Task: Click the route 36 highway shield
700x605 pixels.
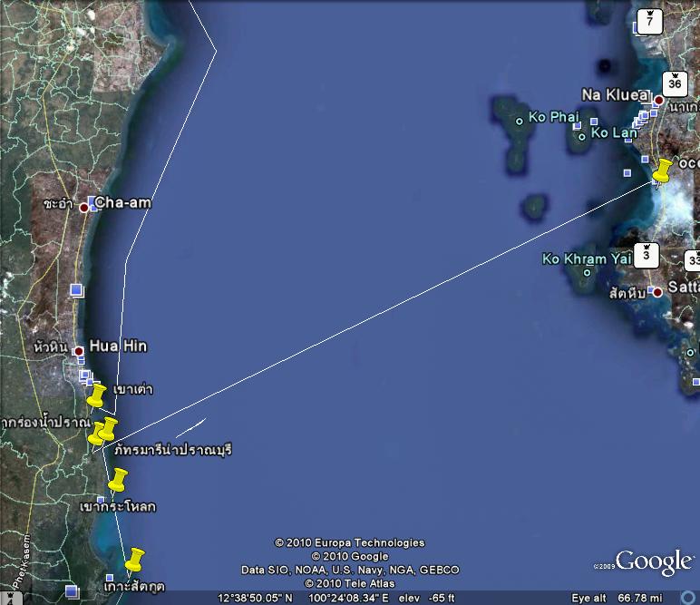Action: pos(673,83)
